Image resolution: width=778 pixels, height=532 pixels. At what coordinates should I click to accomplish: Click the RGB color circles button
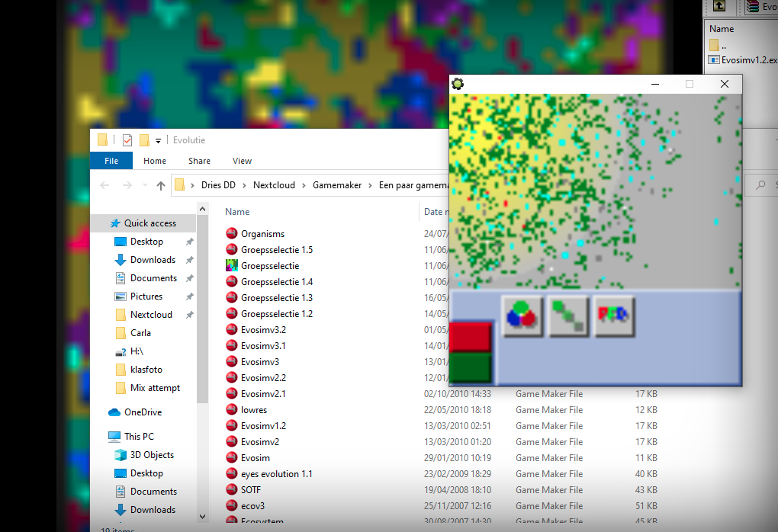pyautogui.click(x=522, y=314)
